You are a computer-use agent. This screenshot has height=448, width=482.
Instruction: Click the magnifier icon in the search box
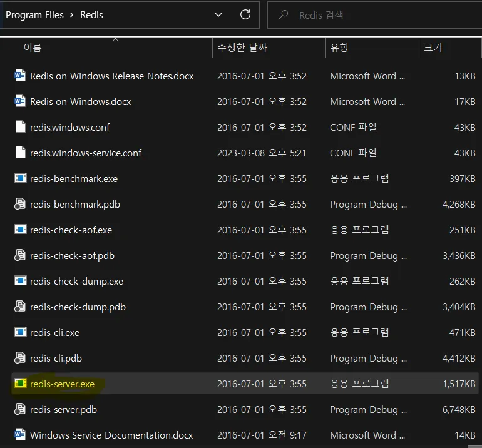[283, 14]
